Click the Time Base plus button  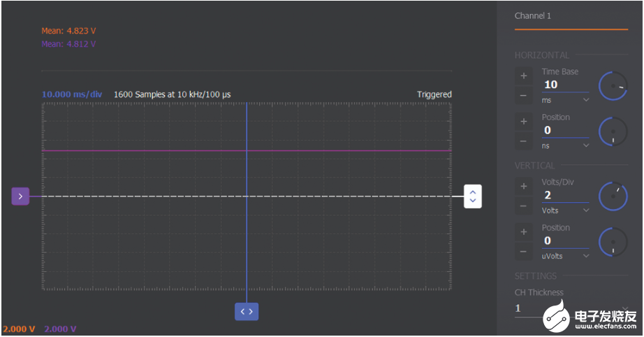[524, 76]
